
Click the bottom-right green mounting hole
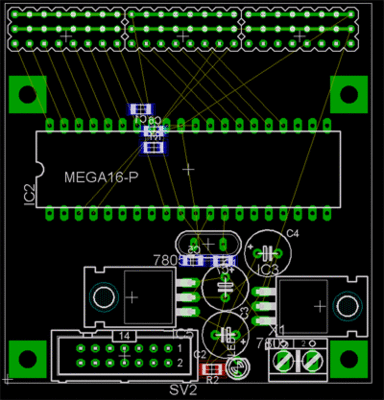click(349, 359)
